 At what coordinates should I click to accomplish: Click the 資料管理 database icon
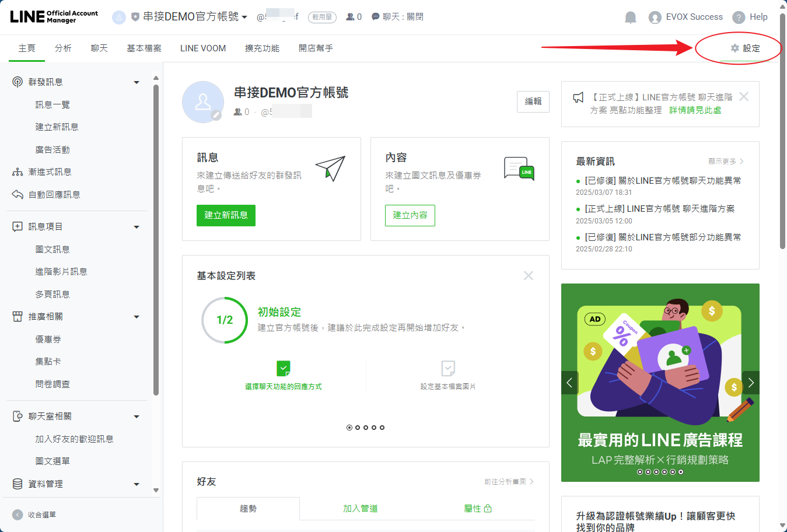pos(18,484)
